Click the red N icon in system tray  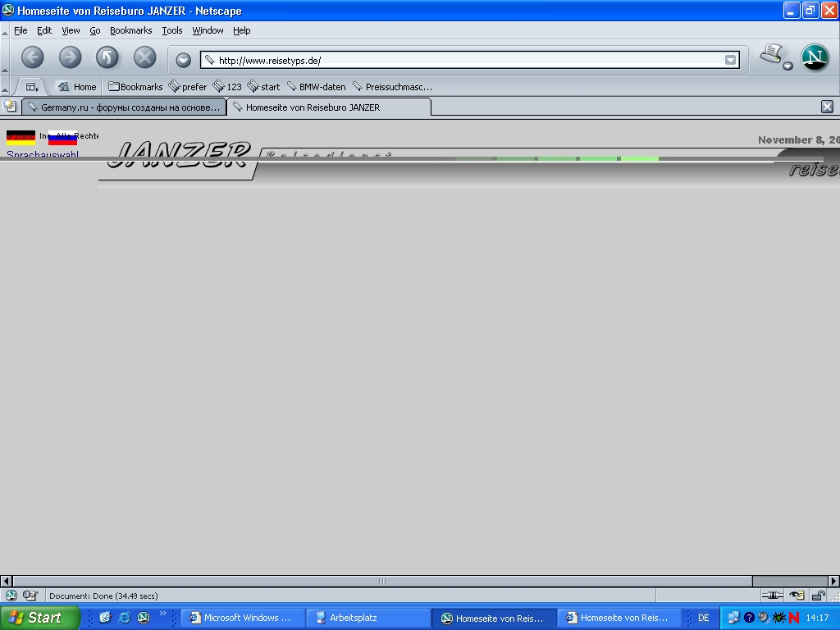[794, 618]
